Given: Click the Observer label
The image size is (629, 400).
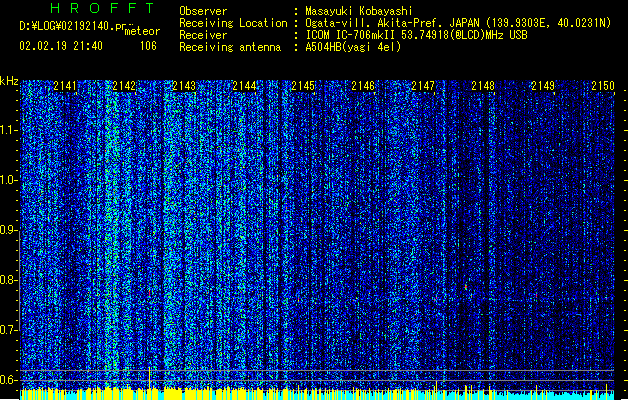Looking at the screenshot, I should 203,11.
